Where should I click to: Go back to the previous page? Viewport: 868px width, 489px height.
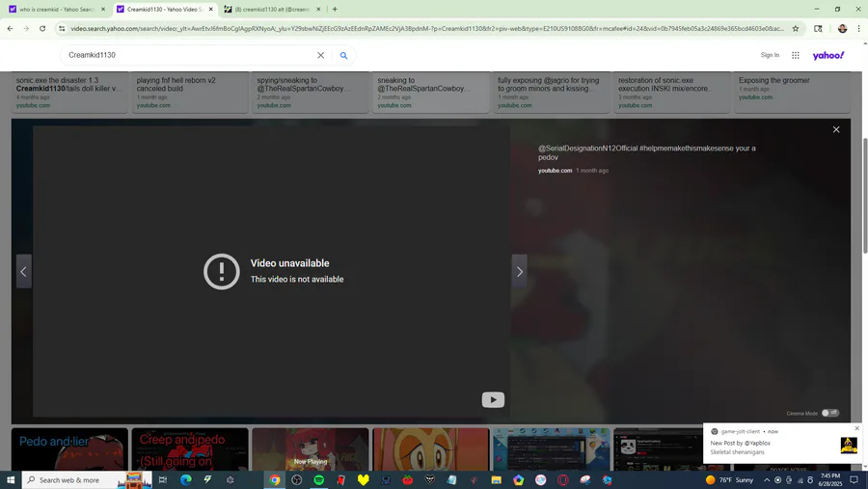point(10,28)
